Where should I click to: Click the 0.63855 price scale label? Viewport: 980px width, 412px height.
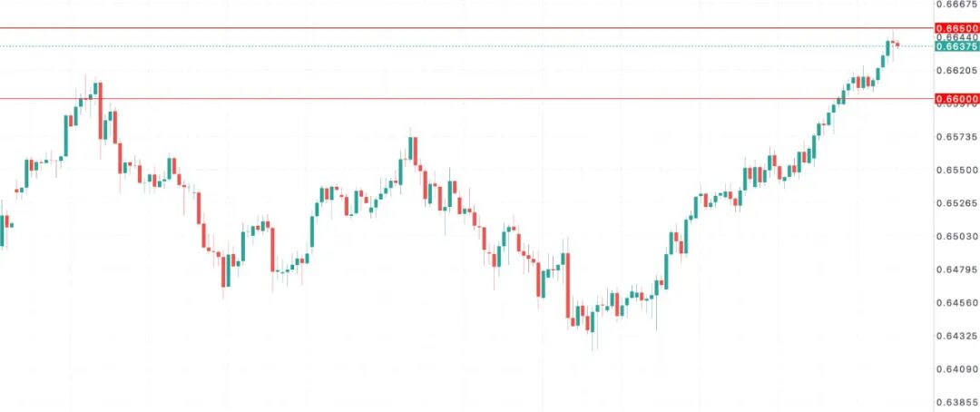click(956, 401)
